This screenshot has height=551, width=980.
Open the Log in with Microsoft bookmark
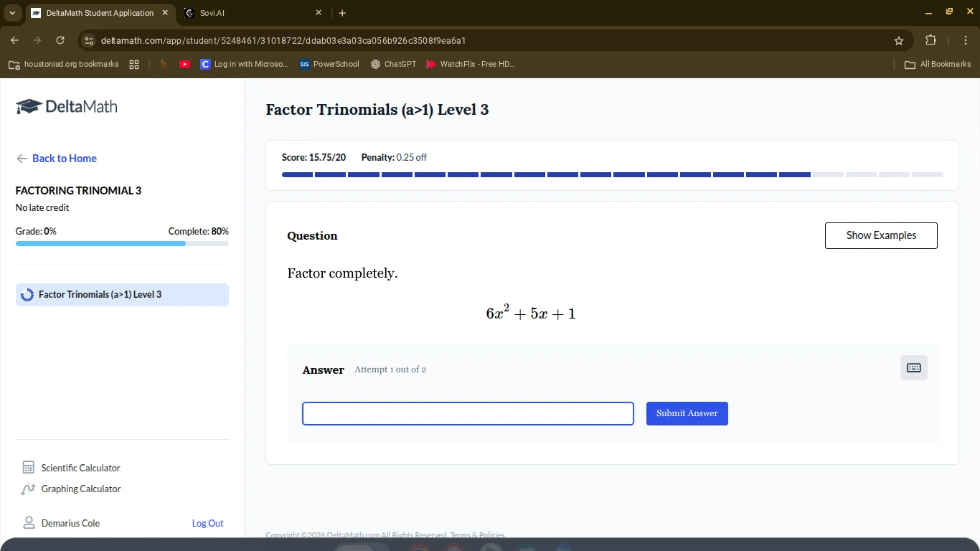pyautogui.click(x=245, y=64)
